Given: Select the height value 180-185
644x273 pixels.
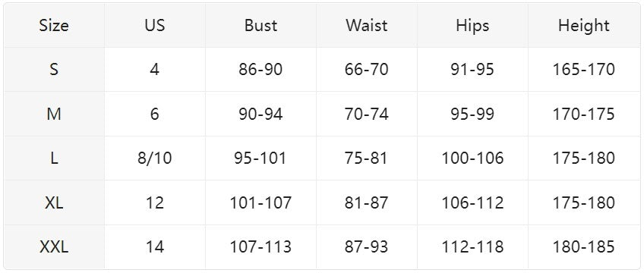Looking at the screenshot, I should (x=583, y=246).
